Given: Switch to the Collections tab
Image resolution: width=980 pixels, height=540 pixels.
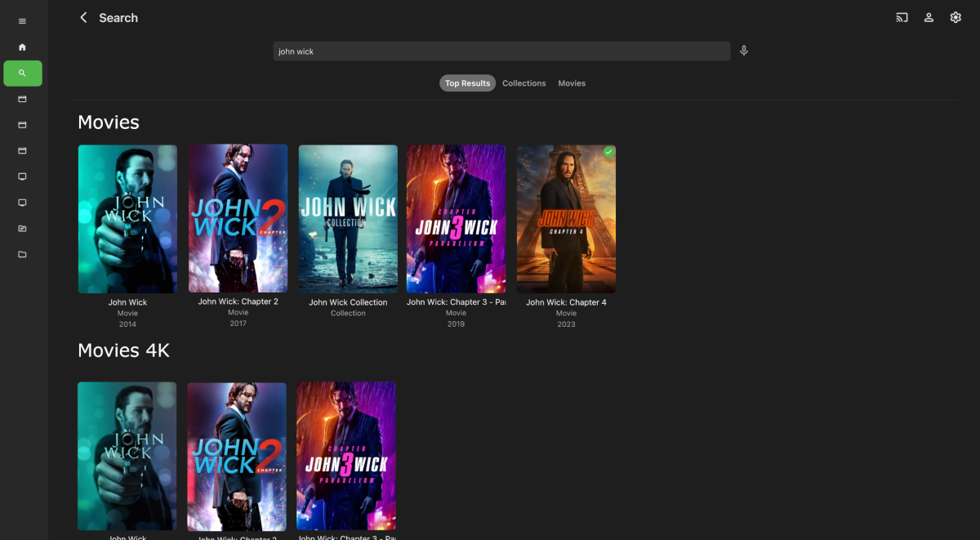Looking at the screenshot, I should [523, 83].
